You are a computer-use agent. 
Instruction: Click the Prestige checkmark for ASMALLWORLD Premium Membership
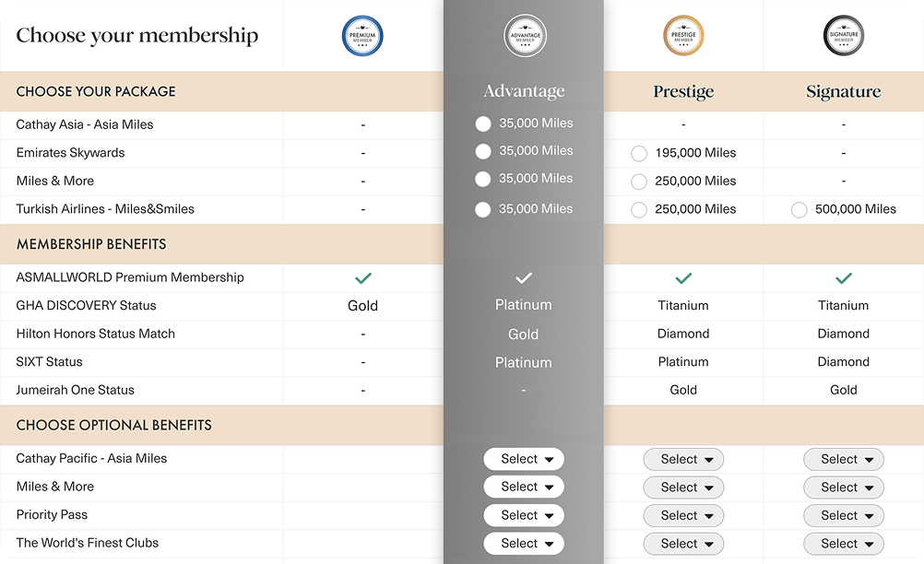683,277
